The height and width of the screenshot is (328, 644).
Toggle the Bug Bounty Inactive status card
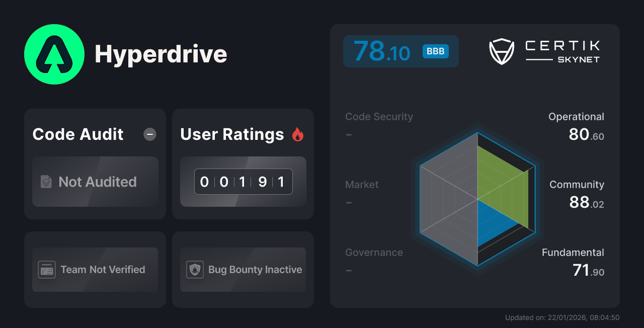pyautogui.click(x=243, y=270)
